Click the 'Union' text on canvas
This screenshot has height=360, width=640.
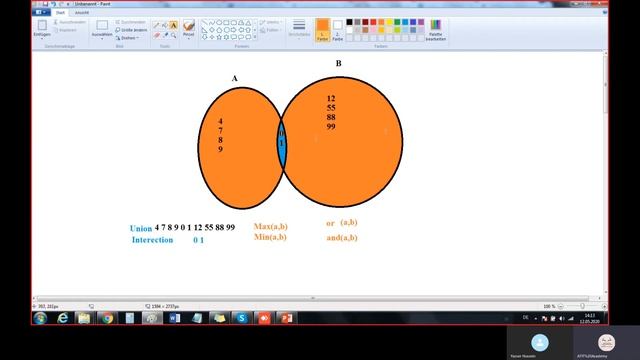(141, 228)
